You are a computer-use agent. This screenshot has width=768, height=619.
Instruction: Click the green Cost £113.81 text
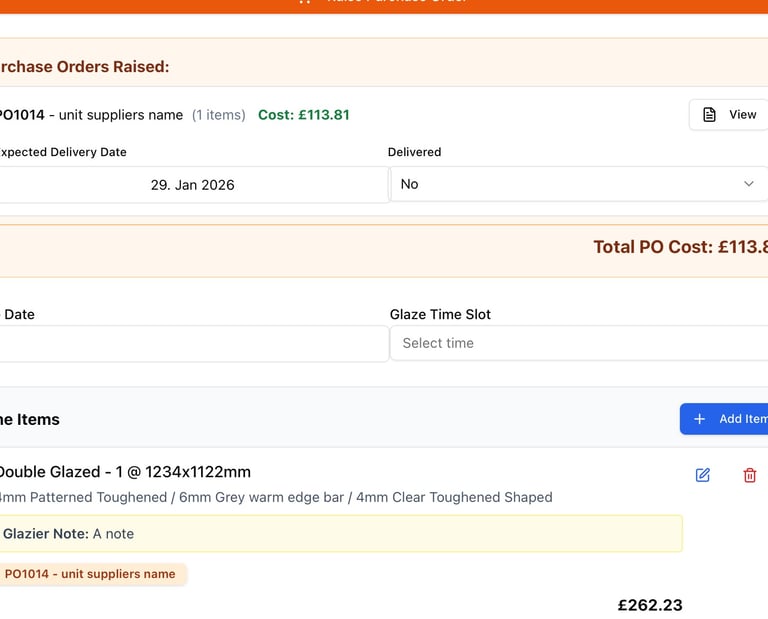pyautogui.click(x=304, y=115)
